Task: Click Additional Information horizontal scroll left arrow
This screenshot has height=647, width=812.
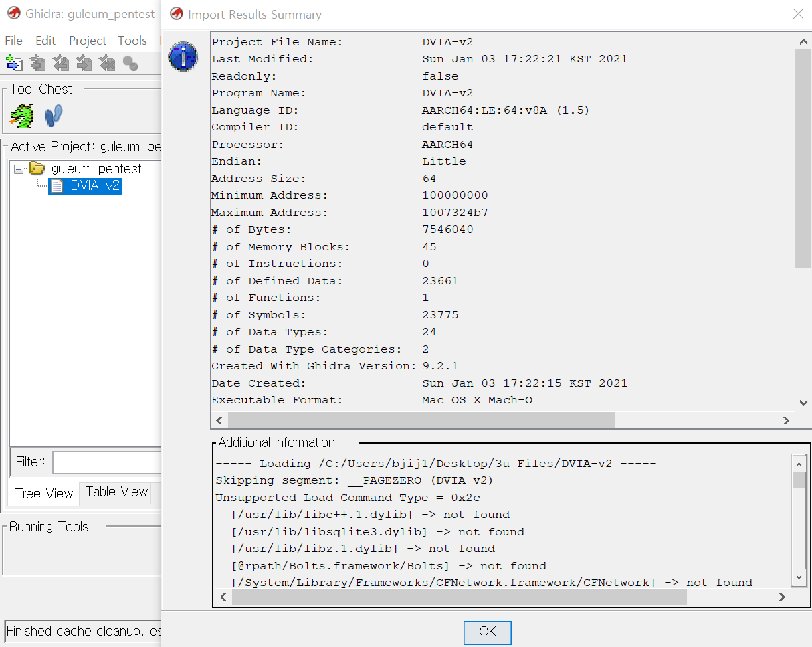Action: 223,597
